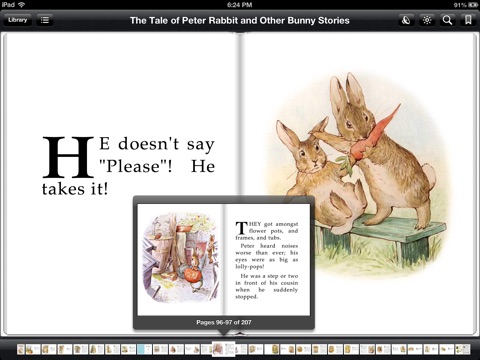Image resolution: width=480 pixels, height=360 pixels.
Task: Tap the 91% battery percentage
Action: 460,5
